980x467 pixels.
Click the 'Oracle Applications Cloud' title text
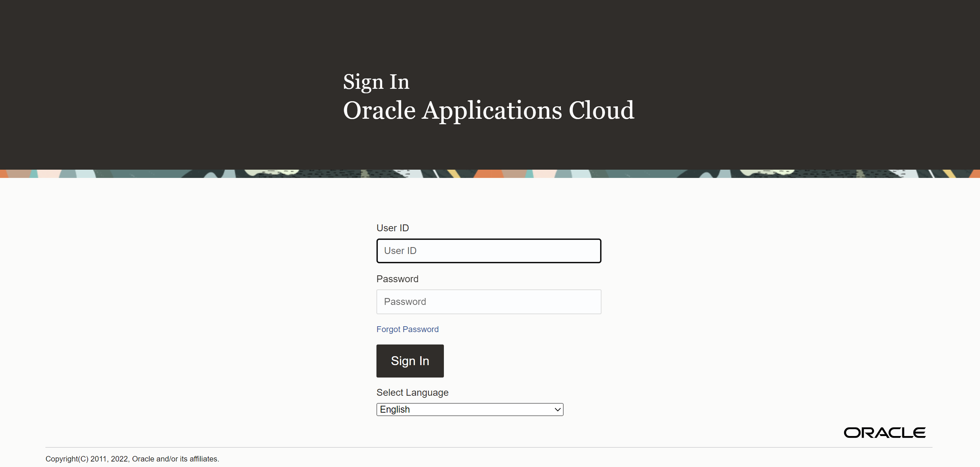[x=488, y=110]
